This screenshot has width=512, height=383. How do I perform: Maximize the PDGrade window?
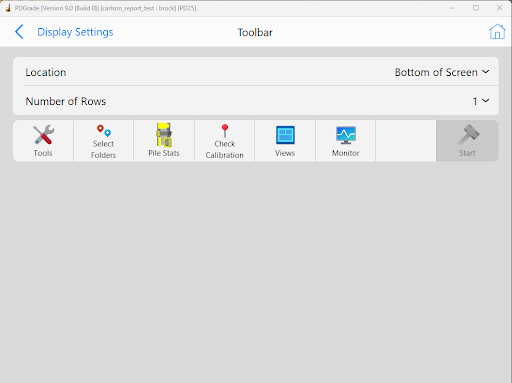[476, 8]
